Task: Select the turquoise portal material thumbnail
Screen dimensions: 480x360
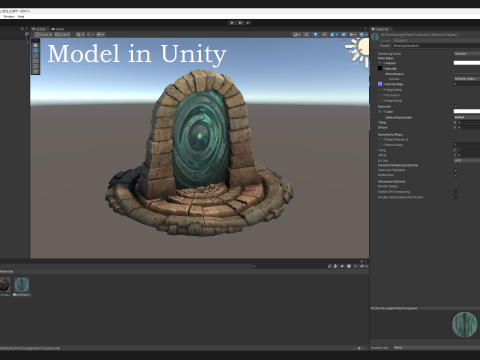Action: (x=22, y=285)
